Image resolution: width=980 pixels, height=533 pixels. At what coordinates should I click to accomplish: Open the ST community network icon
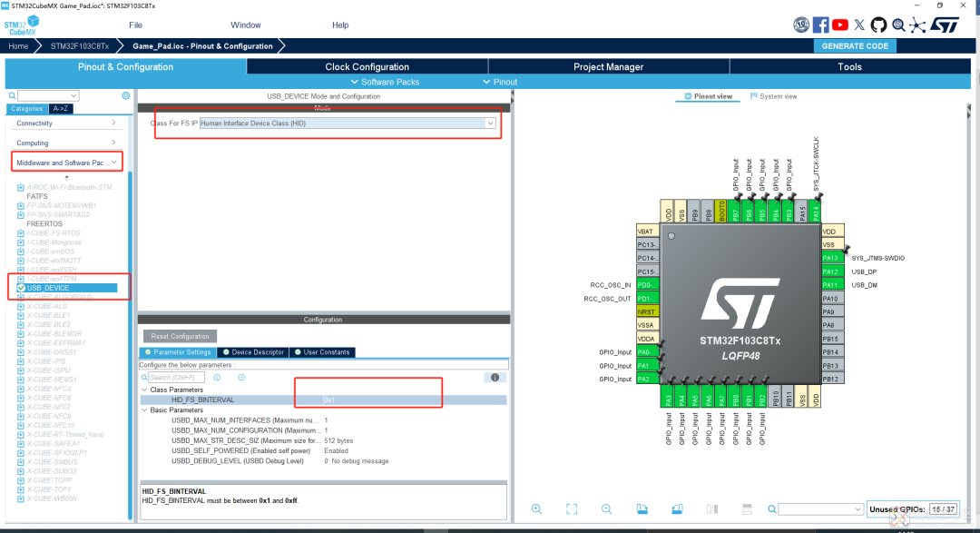click(x=917, y=25)
